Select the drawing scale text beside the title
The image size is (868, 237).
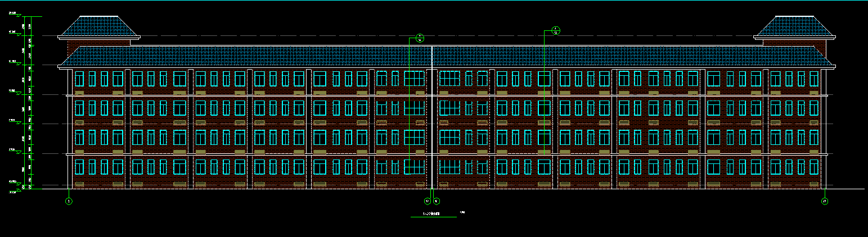(462, 212)
